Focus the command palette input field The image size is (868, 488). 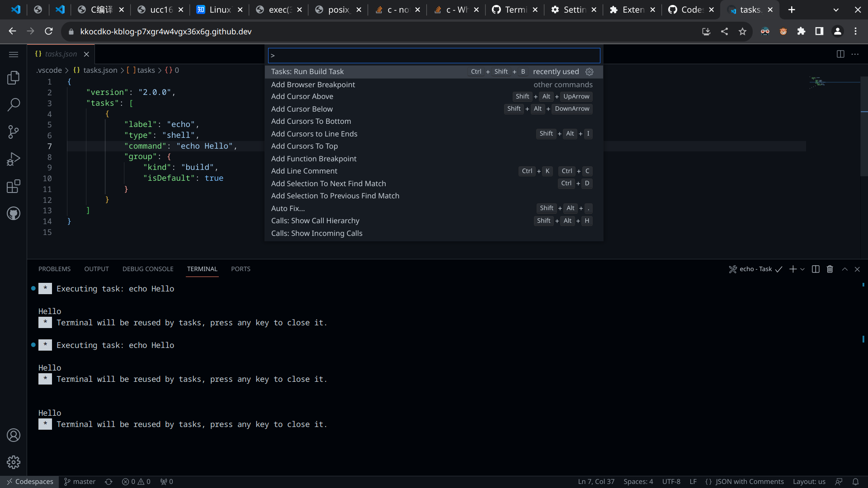434,56
